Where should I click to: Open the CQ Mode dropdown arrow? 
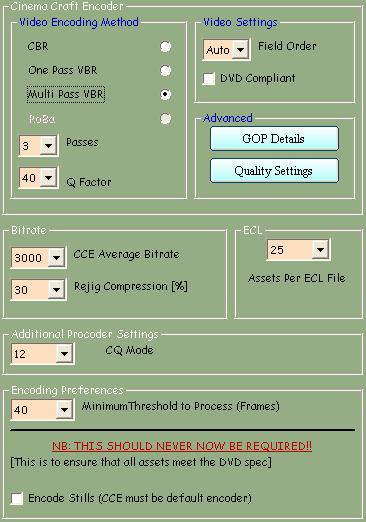[x=65, y=354]
